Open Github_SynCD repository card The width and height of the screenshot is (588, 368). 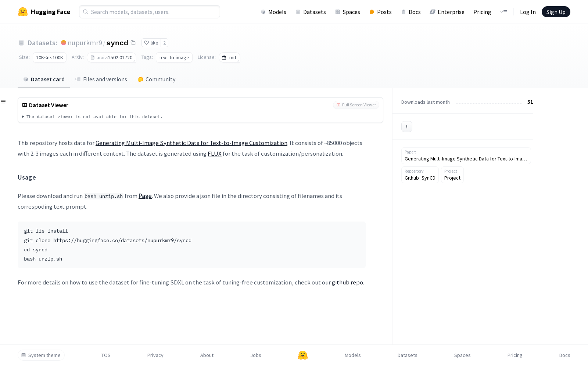click(x=420, y=175)
